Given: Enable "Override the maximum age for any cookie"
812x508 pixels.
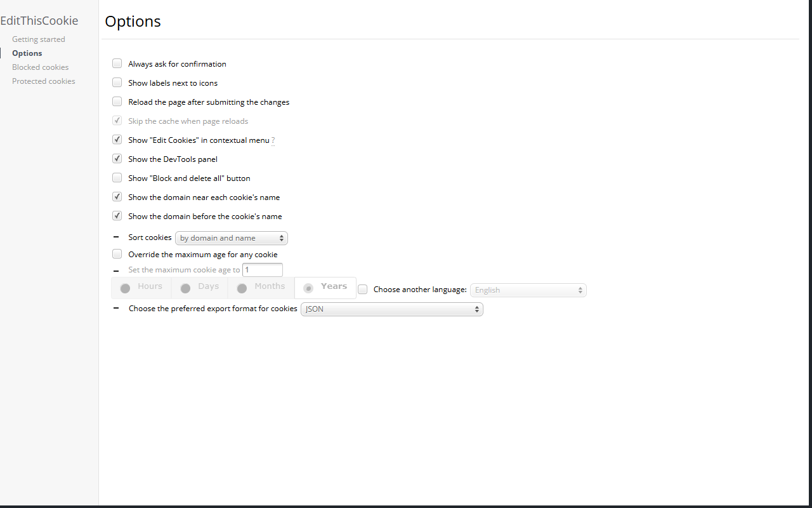Looking at the screenshot, I should [x=117, y=253].
